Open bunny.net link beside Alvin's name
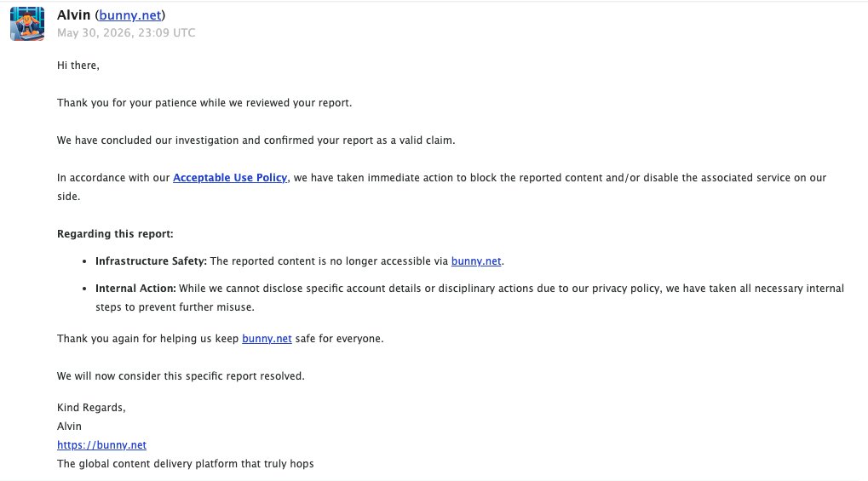The image size is (868, 481). click(x=130, y=15)
